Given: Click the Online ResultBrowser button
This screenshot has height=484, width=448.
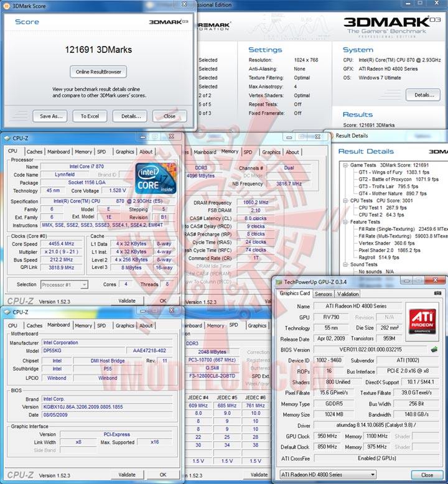Looking at the screenshot, I should 98,72.
